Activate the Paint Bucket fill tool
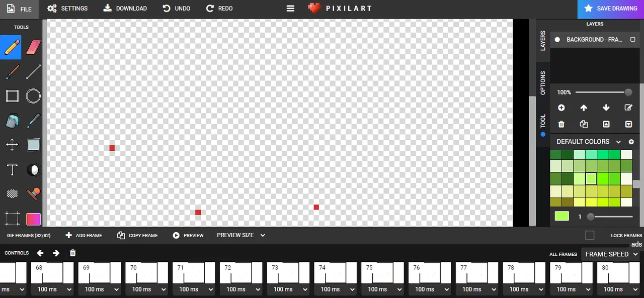Viewport: 644px width, 298px height. 12,121
